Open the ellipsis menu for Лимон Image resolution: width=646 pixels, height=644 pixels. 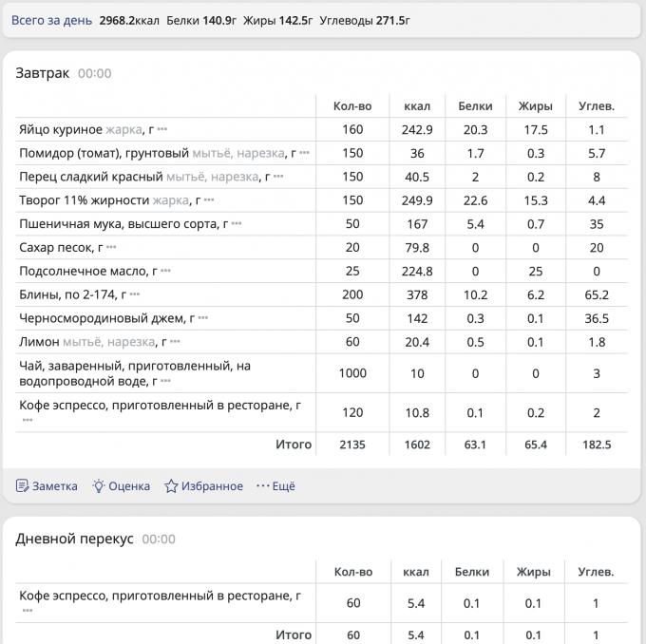pos(175,342)
